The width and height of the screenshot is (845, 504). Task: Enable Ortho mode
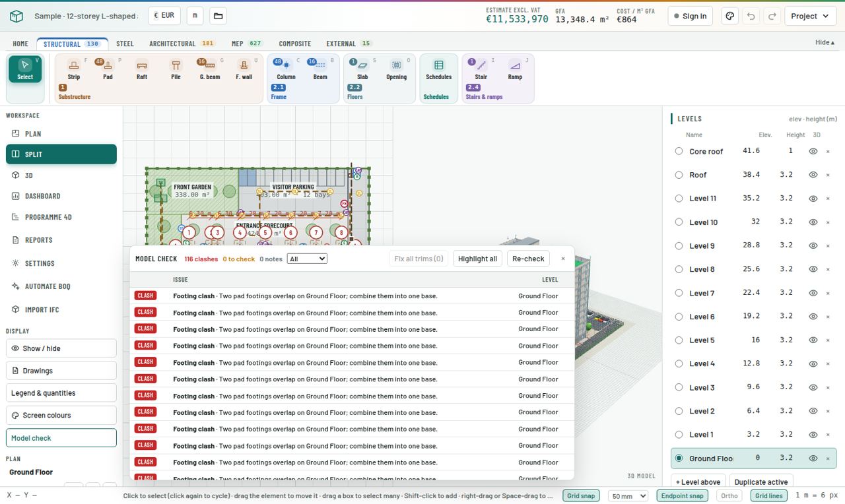coord(729,495)
